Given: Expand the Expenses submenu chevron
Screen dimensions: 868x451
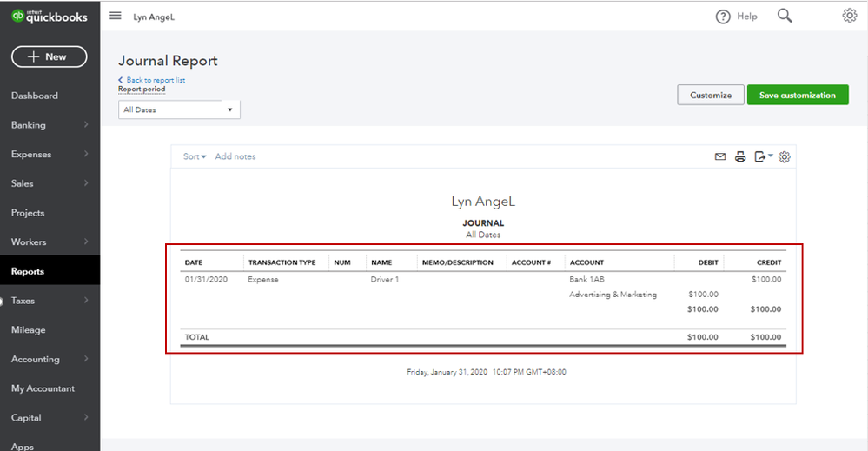Looking at the screenshot, I should pos(86,154).
